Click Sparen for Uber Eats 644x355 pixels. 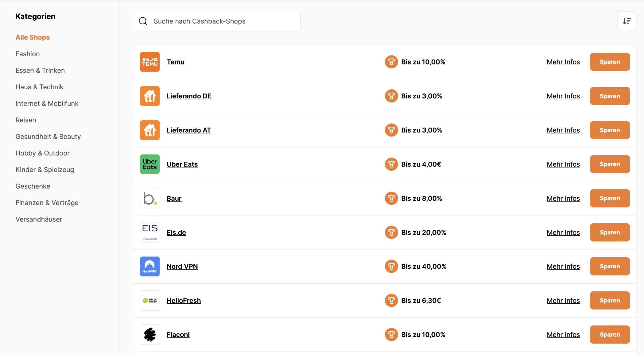tap(610, 164)
